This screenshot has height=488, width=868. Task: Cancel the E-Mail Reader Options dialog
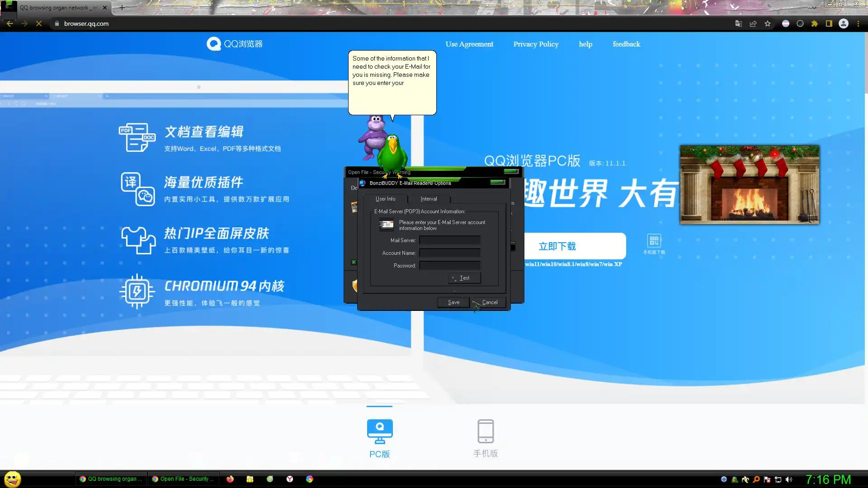pyautogui.click(x=489, y=302)
